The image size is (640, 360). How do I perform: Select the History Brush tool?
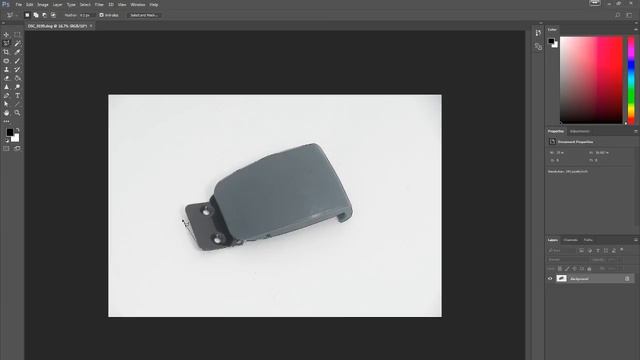tap(17, 69)
